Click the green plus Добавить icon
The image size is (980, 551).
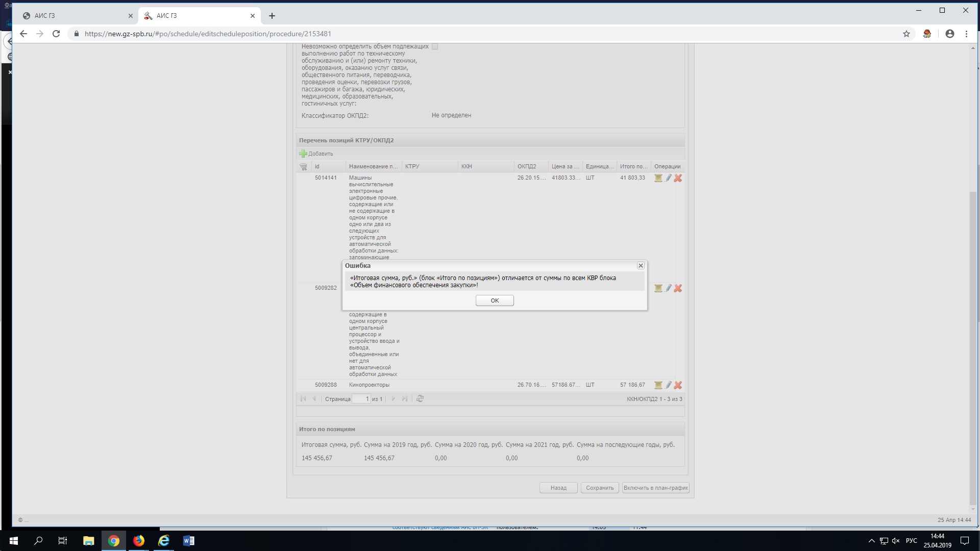click(x=303, y=154)
